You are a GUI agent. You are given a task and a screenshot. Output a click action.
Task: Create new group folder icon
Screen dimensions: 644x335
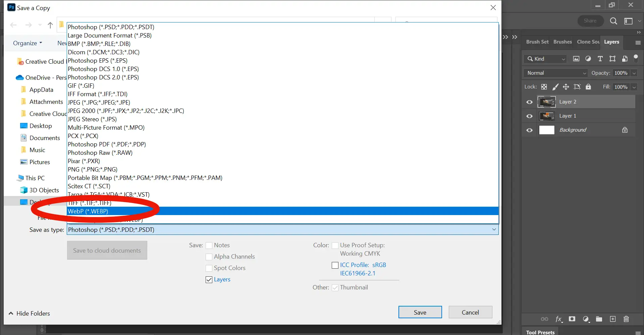click(x=599, y=319)
